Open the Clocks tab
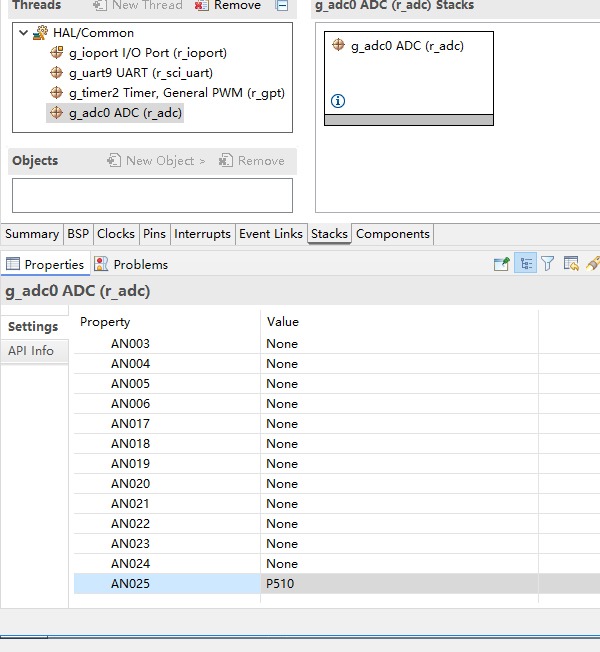The width and height of the screenshot is (600, 652). 116,234
